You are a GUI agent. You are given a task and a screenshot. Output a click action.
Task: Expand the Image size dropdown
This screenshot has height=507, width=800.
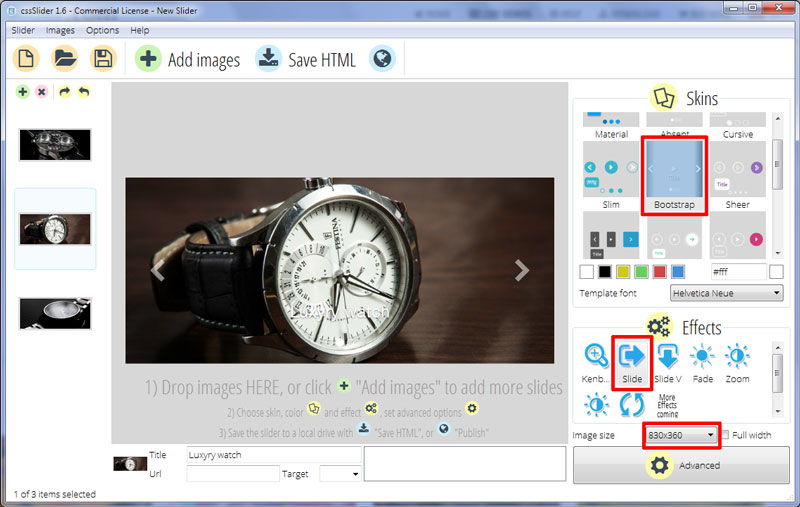click(680, 435)
